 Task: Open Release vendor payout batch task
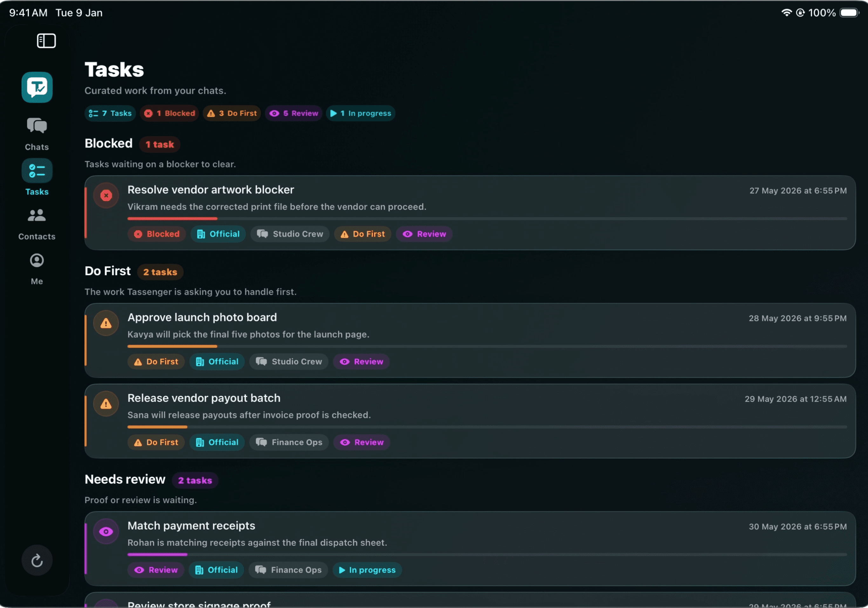tap(470, 421)
